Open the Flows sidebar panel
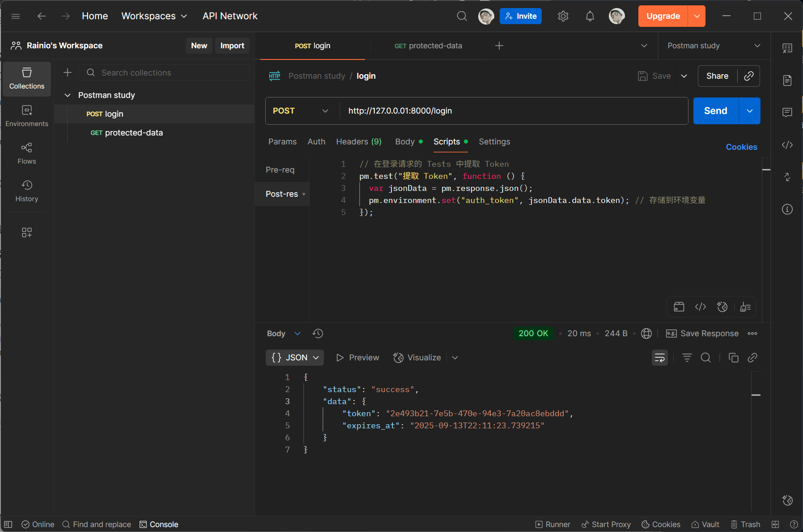This screenshot has height=532, width=803. [x=27, y=153]
